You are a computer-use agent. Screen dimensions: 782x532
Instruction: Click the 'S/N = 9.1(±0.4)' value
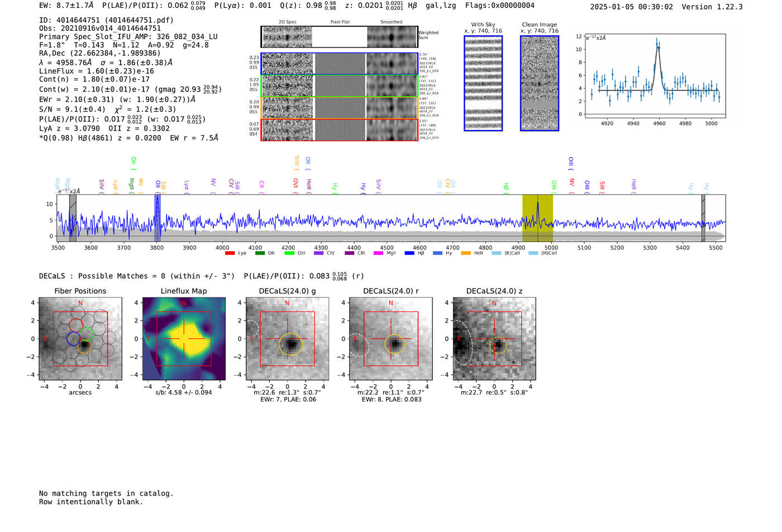72,109
